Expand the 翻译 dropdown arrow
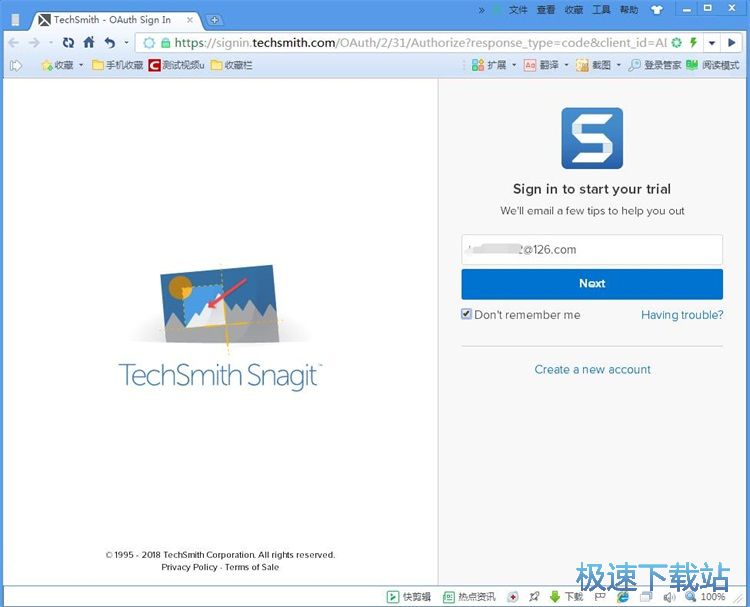The width and height of the screenshot is (750, 607). point(566,65)
